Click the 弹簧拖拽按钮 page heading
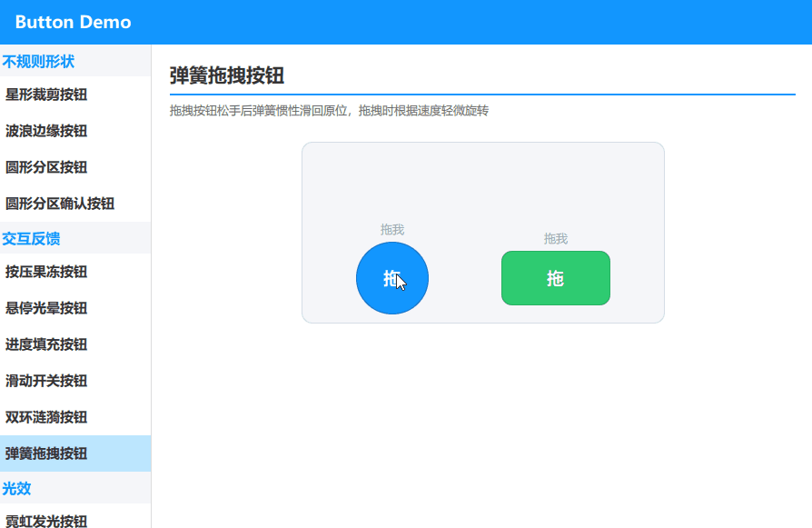Screen dimensions: 812x528 point(227,75)
